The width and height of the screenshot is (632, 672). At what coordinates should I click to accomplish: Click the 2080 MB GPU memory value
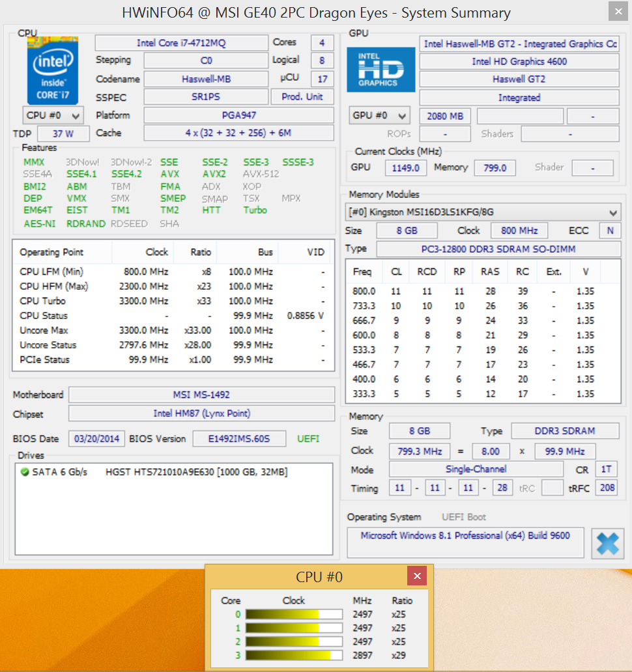(445, 116)
